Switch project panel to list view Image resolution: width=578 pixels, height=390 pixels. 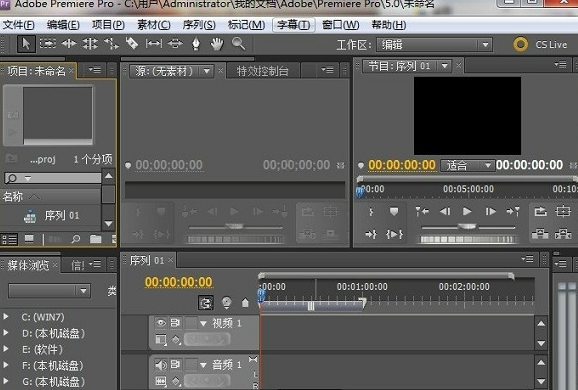click(x=10, y=240)
